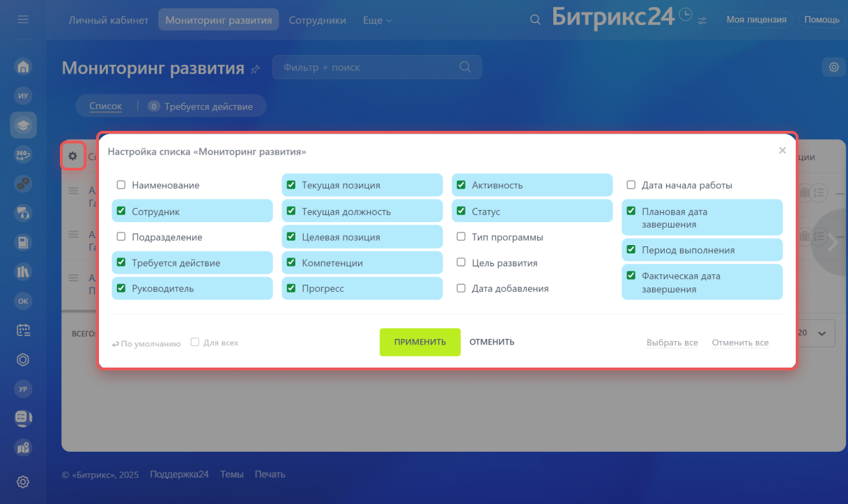This screenshot has height=504, width=848.
Task: Open the 360 assessment sidebar icon
Action: coord(23,155)
